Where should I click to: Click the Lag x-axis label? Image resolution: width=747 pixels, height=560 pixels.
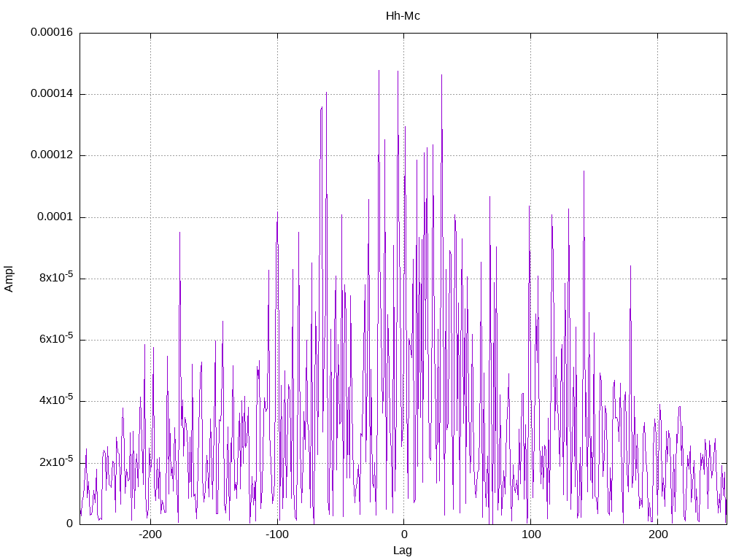pos(403,551)
